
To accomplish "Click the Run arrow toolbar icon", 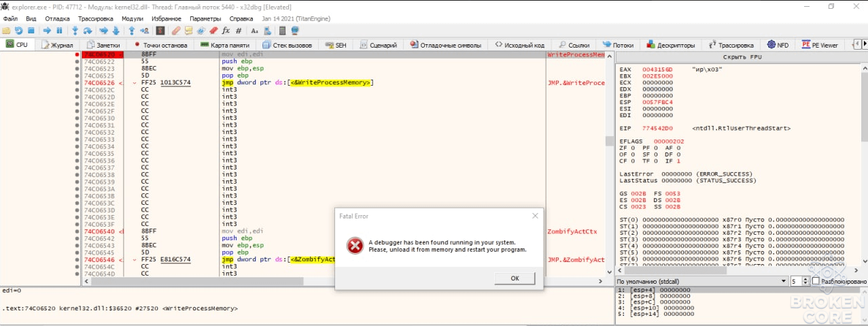I will point(47,31).
